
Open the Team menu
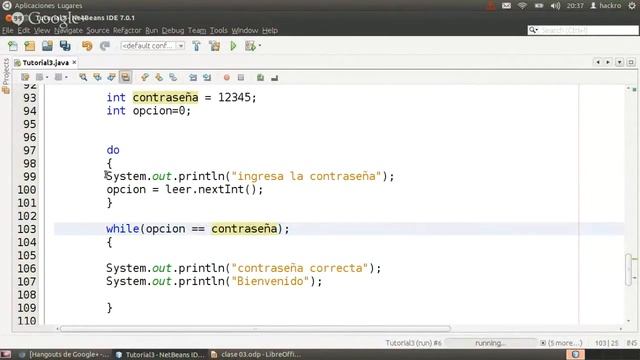click(x=197, y=30)
